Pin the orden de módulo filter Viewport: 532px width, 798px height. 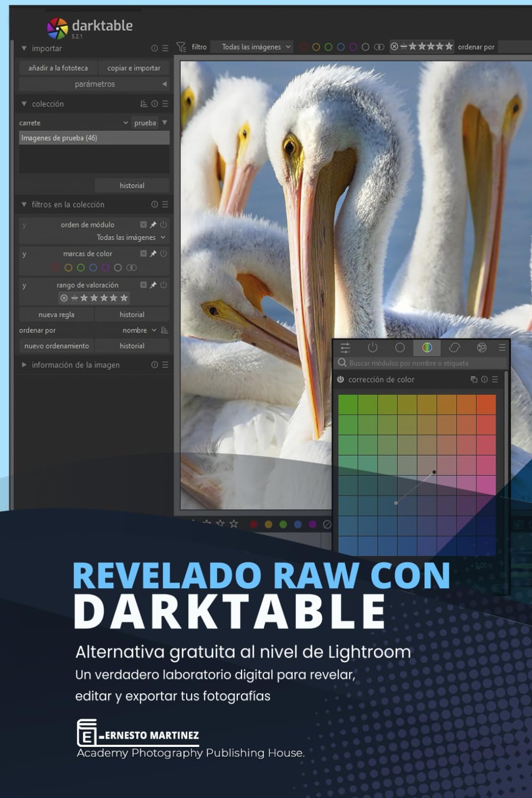tap(153, 225)
